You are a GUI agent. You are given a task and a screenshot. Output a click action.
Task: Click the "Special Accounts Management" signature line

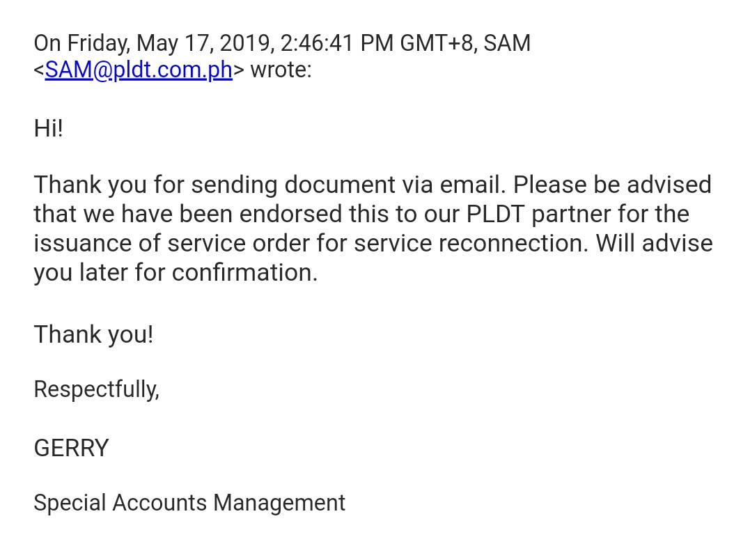tap(189, 502)
